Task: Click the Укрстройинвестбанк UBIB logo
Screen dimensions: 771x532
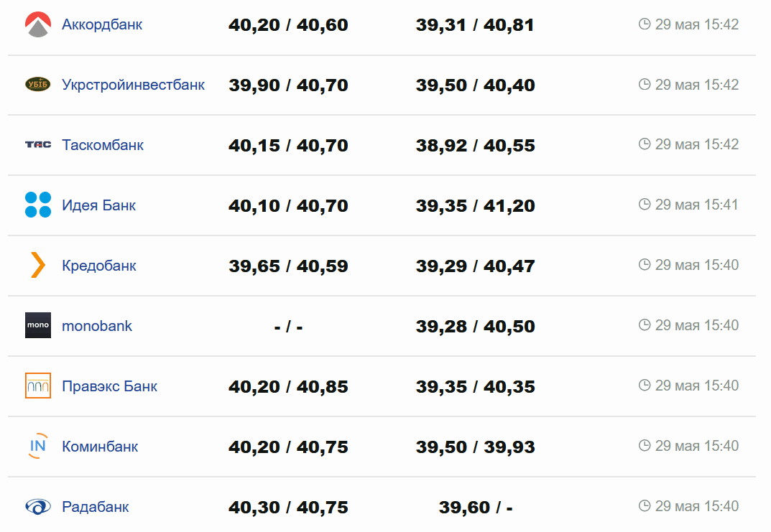Action: coord(38,85)
